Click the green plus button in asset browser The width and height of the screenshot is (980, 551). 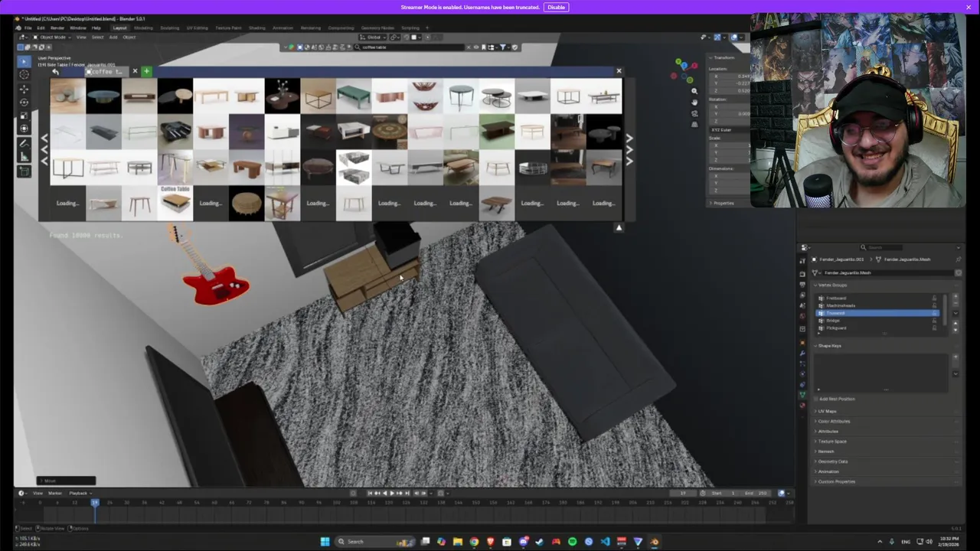[x=146, y=71]
